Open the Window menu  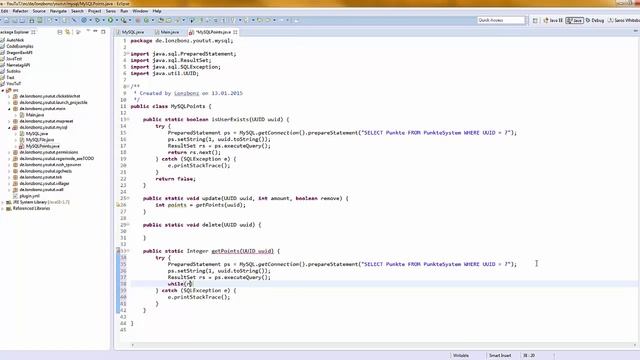pyautogui.click(x=140, y=11)
